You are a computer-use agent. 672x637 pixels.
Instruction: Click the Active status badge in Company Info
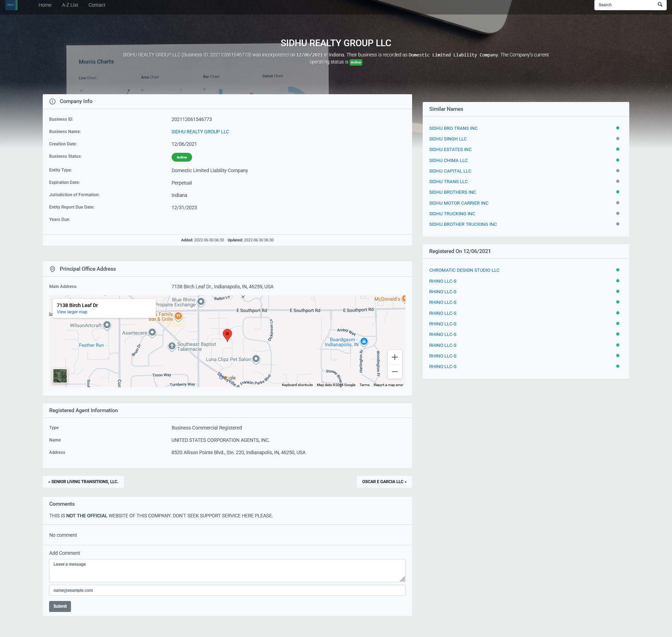[x=182, y=157]
